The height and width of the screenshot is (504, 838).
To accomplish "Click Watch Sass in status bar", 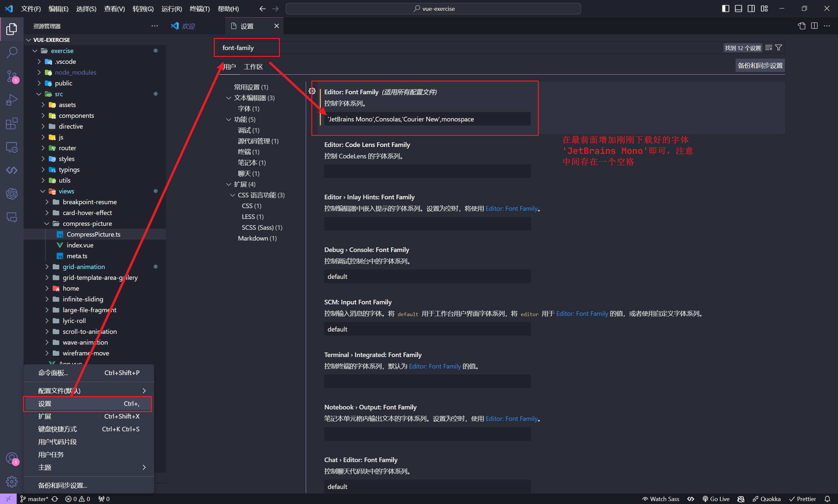I will pyautogui.click(x=661, y=499).
